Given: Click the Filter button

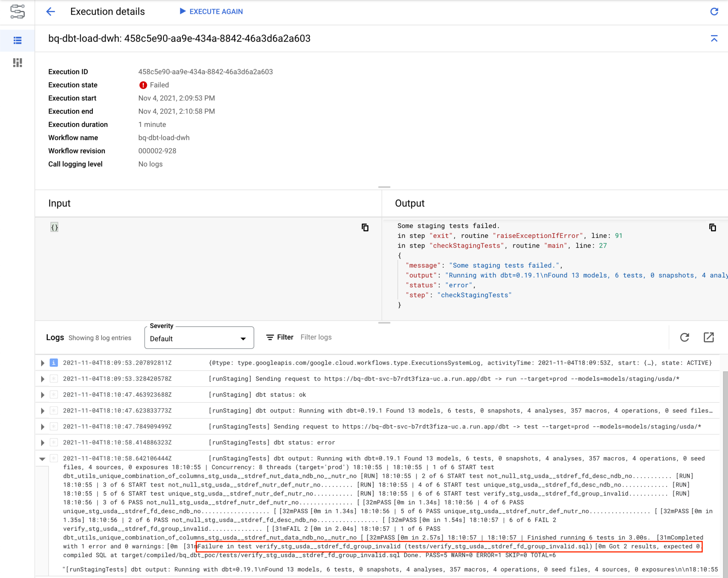Looking at the screenshot, I should (279, 337).
